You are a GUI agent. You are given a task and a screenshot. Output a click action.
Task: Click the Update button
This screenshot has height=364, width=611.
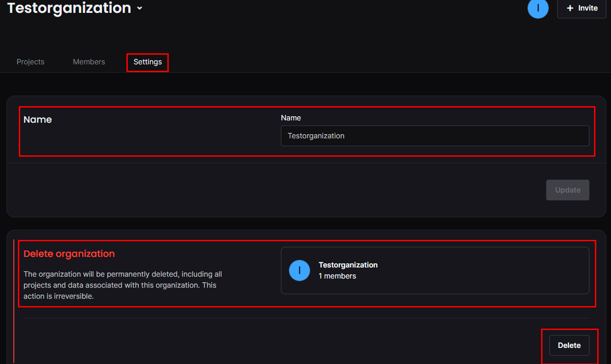(567, 190)
